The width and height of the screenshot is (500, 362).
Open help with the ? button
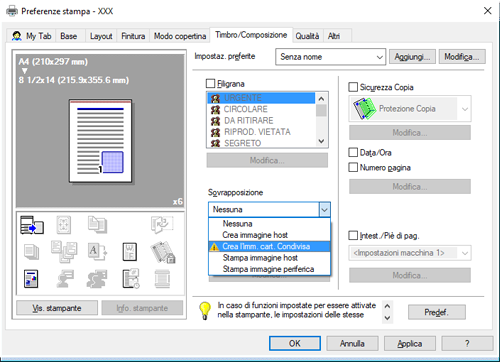(x=467, y=343)
